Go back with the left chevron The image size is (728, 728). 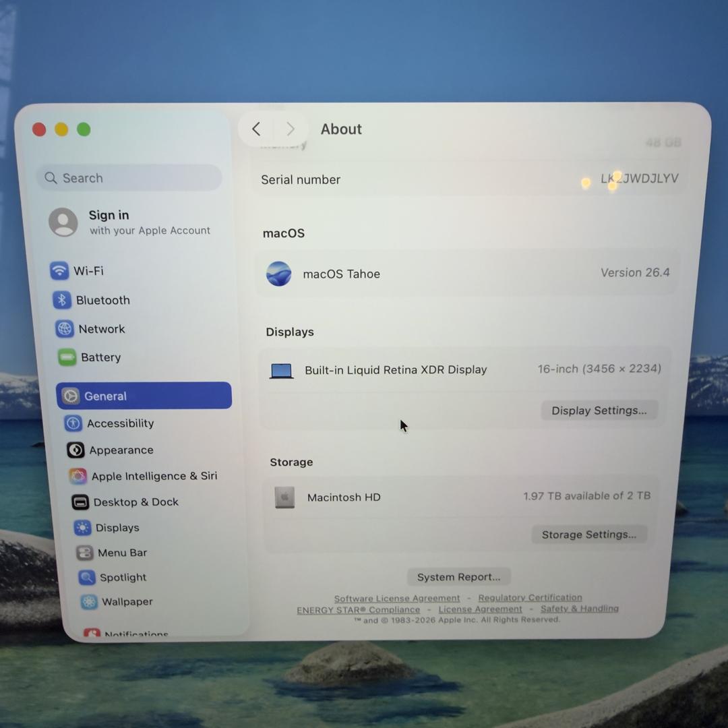tap(256, 129)
